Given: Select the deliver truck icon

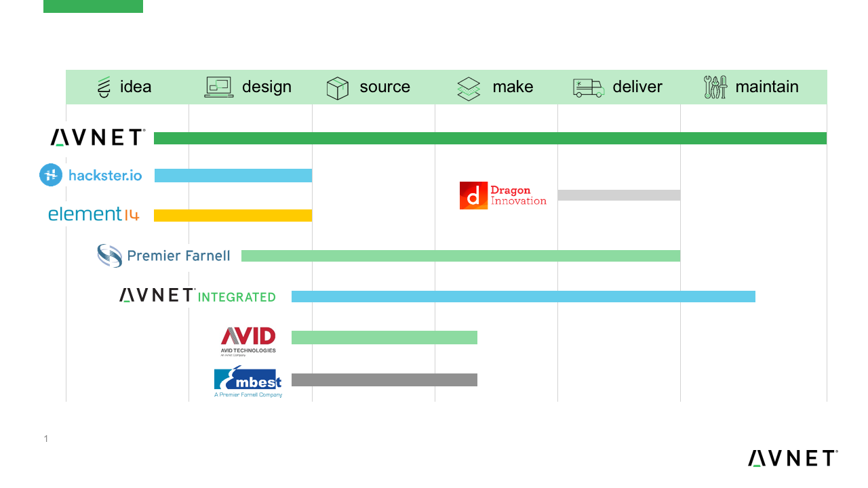Looking at the screenshot, I should 589,87.
